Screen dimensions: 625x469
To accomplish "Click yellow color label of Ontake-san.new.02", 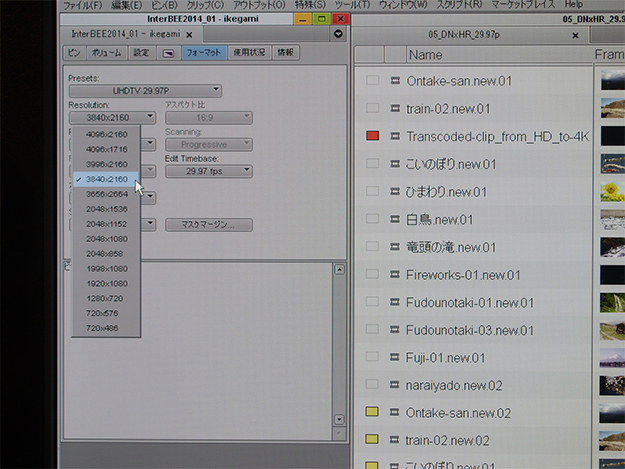I will click(372, 412).
